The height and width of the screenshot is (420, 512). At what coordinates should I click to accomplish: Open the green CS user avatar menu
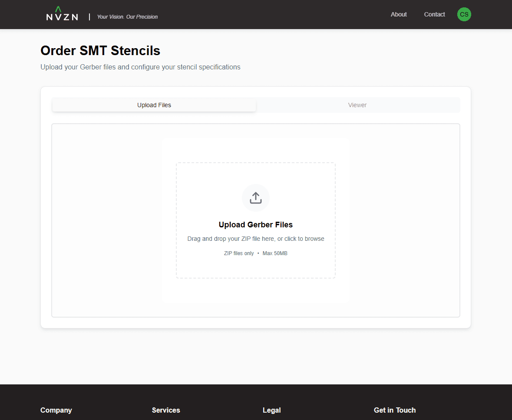pyautogui.click(x=464, y=14)
